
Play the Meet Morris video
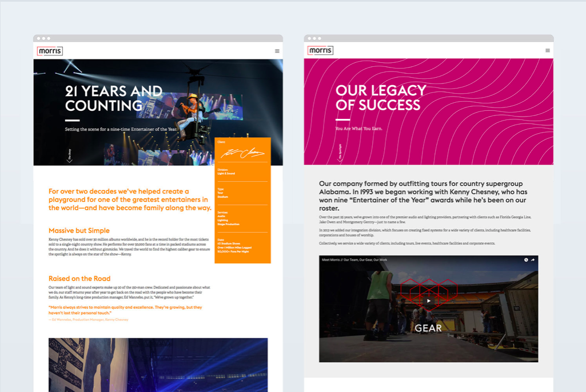pos(428,301)
